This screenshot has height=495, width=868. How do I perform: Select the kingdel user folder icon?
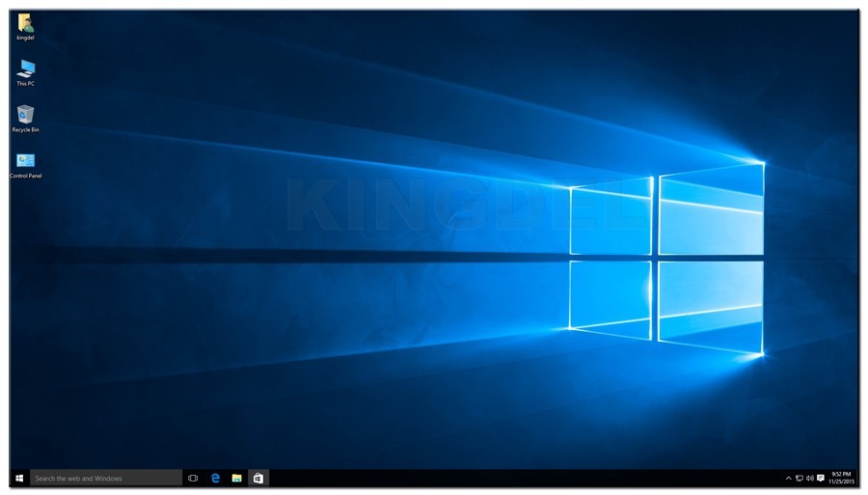pos(25,22)
